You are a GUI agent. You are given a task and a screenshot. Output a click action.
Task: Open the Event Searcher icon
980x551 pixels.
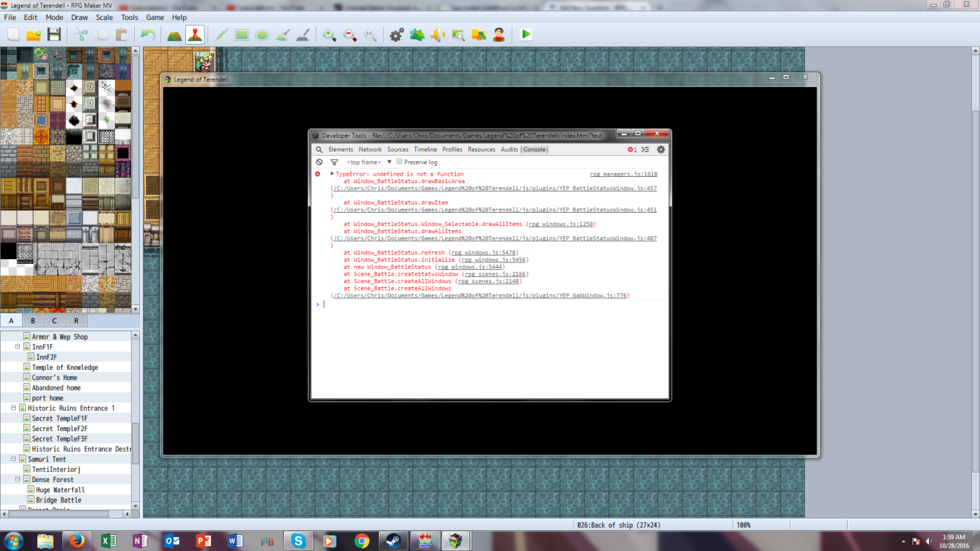[x=458, y=34]
